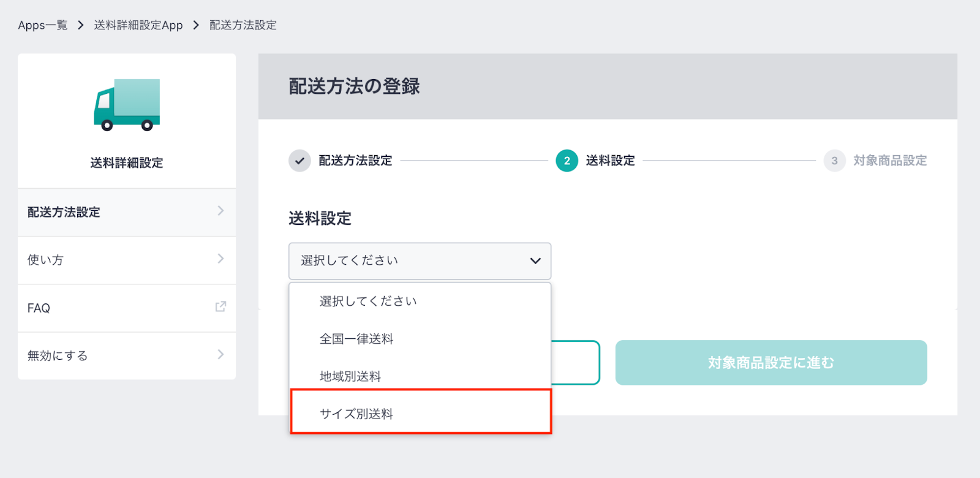Open the 送料設定 dropdown arrow

coord(535,261)
